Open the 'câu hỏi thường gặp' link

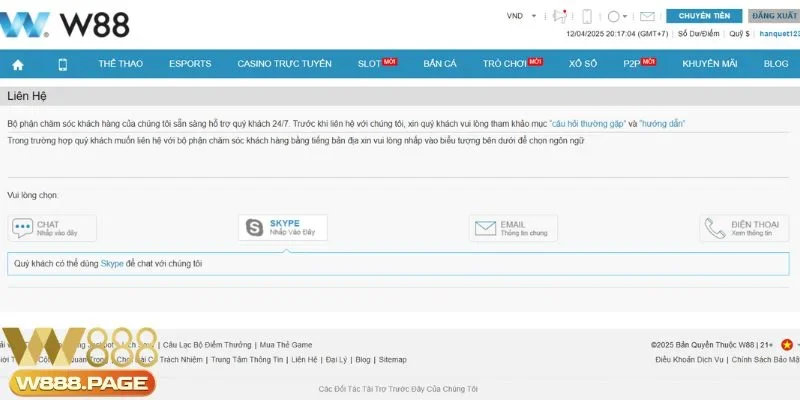click(x=587, y=123)
